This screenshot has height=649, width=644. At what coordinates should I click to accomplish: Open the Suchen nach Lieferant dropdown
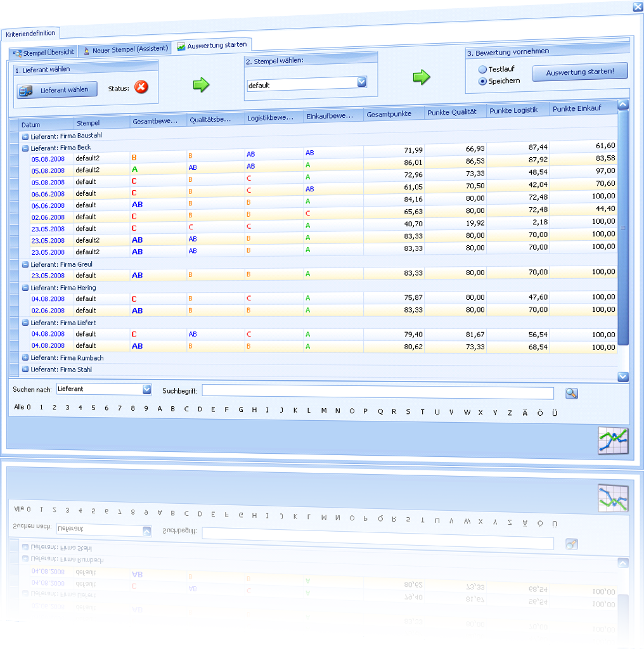146,390
